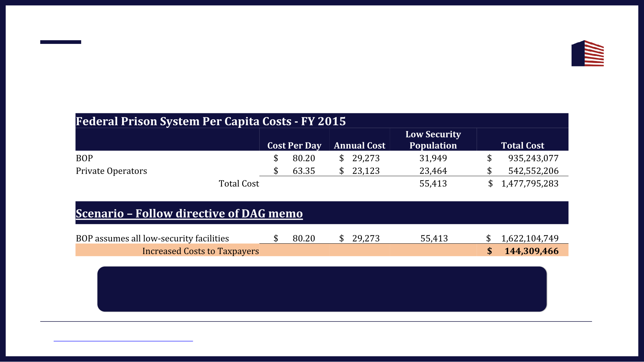The width and height of the screenshot is (644, 362).
Task: Click BOP cost per day 80.20 in first table
Action: (x=304, y=158)
